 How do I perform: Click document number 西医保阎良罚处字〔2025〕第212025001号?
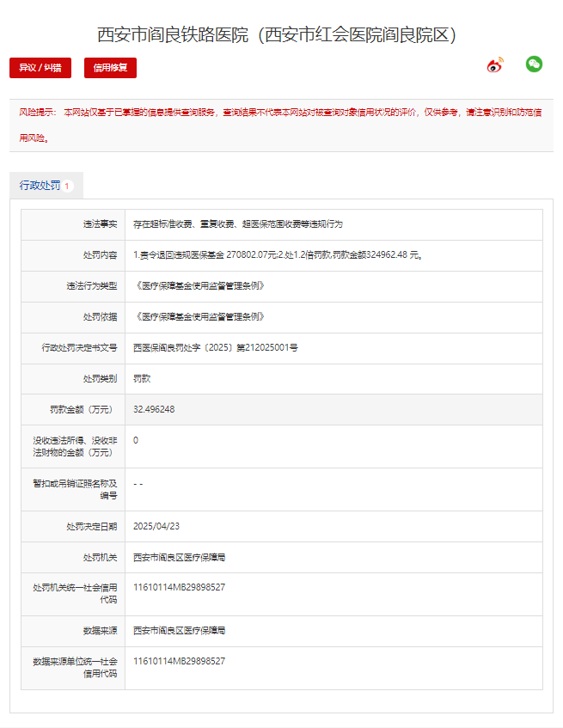[216, 348]
